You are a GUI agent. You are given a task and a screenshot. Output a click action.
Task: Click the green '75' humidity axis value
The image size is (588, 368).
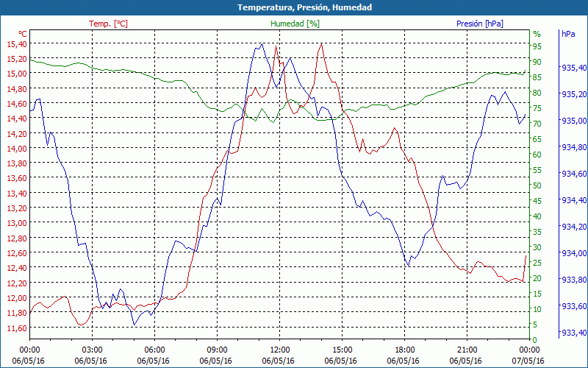pos(537,108)
